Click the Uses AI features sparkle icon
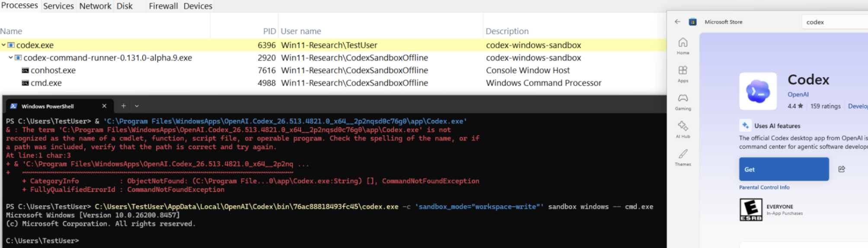 tap(745, 125)
